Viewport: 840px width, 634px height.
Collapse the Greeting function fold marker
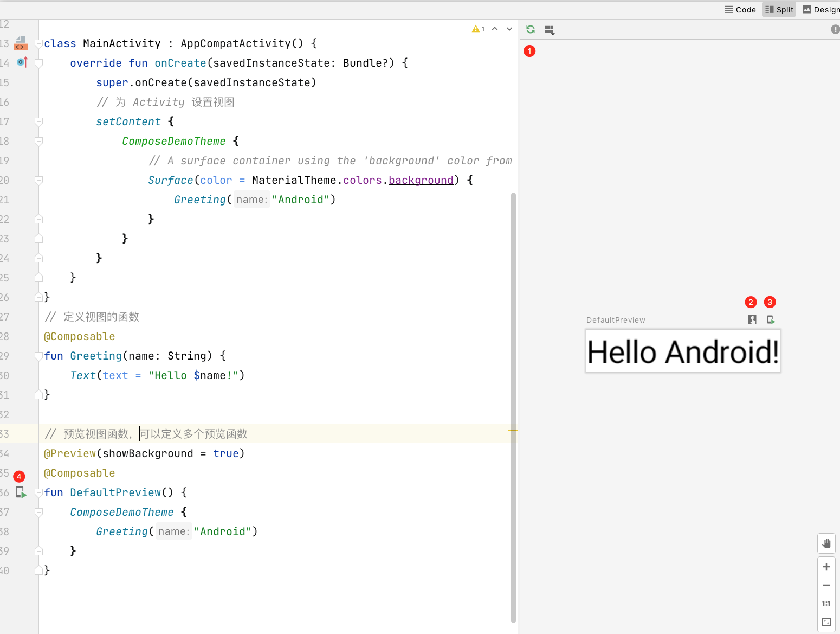coord(38,356)
